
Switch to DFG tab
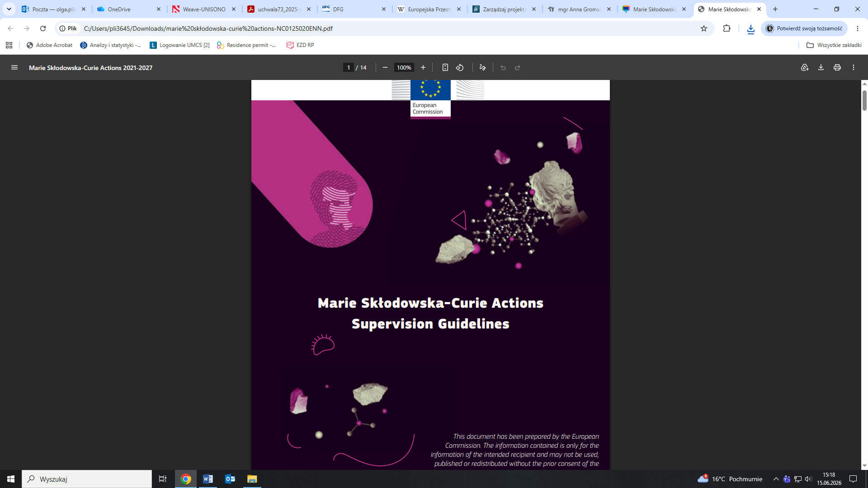(x=354, y=9)
